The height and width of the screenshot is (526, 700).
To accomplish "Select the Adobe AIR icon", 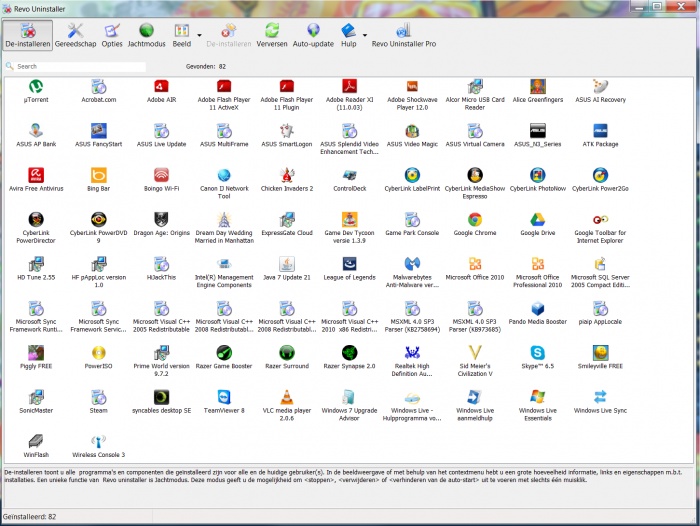I will point(161,86).
